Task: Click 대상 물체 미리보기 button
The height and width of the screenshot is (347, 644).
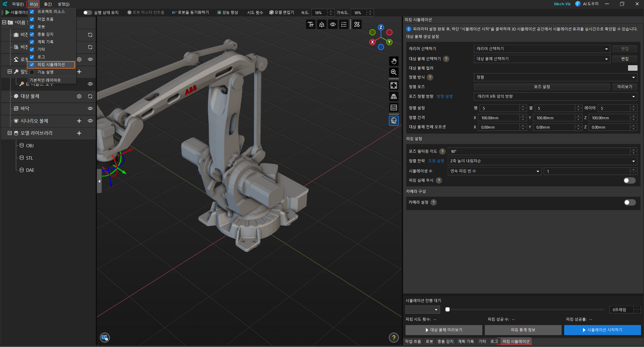Action: click(x=444, y=330)
